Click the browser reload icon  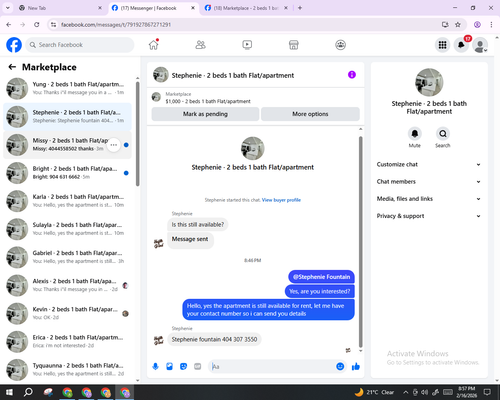(x=37, y=24)
